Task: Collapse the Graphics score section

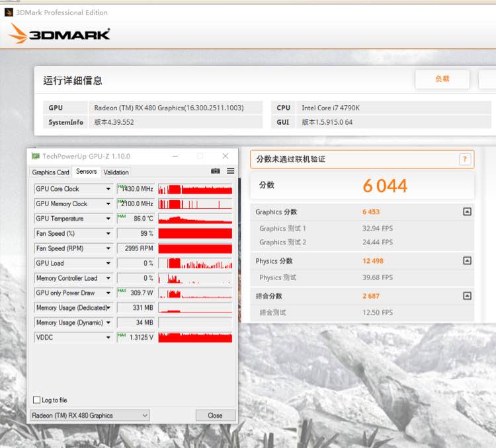Action: [467, 211]
